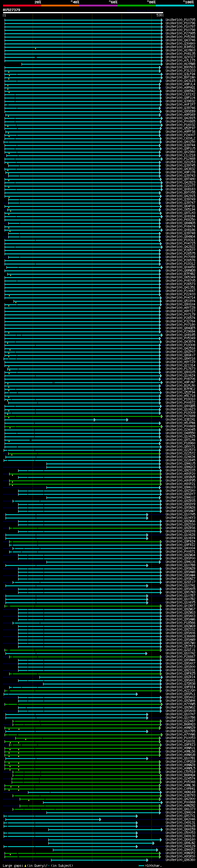This screenshot has width=197, height=868.
Task: Click the white query length bar
Action: click(83, 12)
